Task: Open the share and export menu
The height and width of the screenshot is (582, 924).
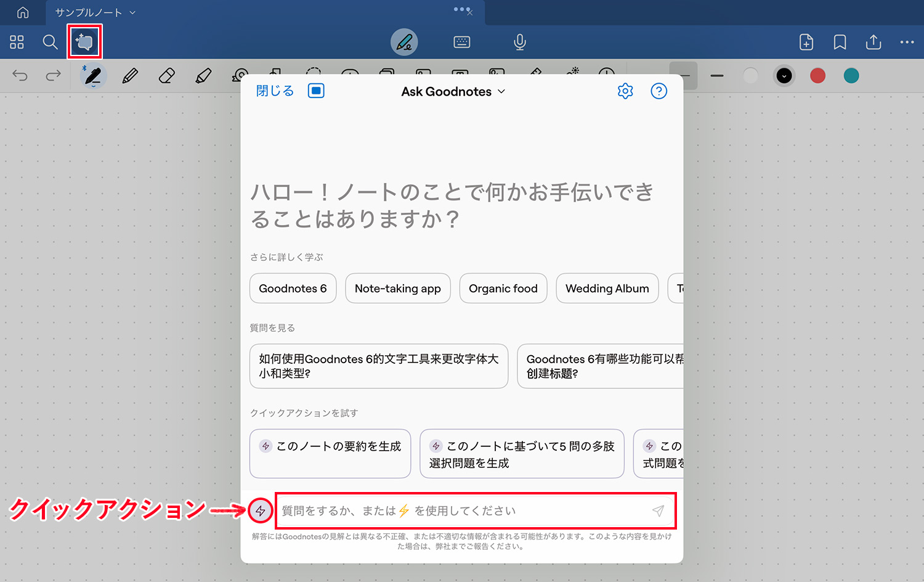Action: click(x=873, y=42)
